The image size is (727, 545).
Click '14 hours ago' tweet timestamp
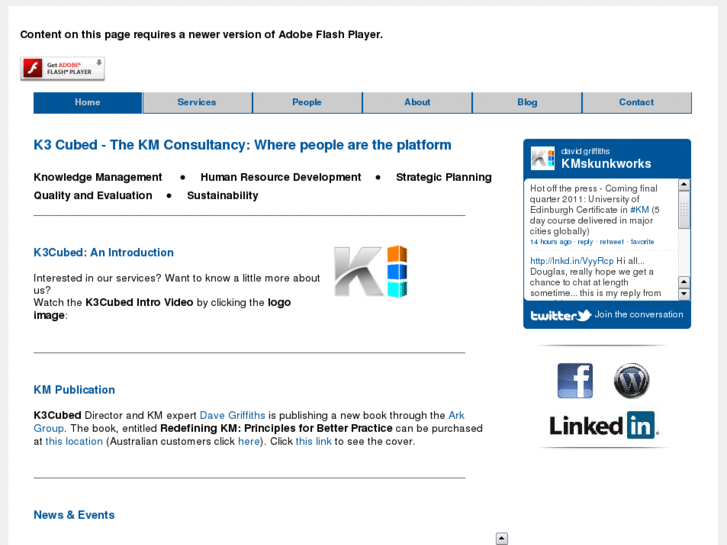pyautogui.click(x=551, y=242)
